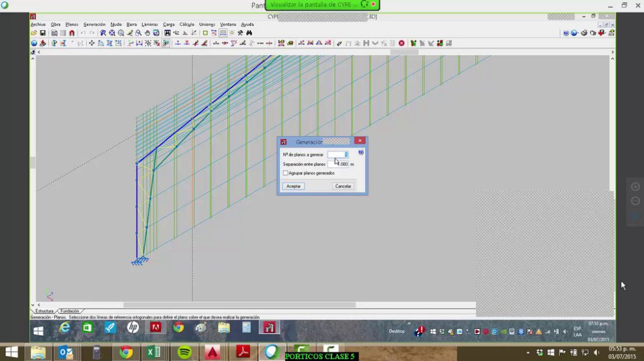Open the Barra menu
The width and height of the screenshot is (644, 361).
pos(131,24)
